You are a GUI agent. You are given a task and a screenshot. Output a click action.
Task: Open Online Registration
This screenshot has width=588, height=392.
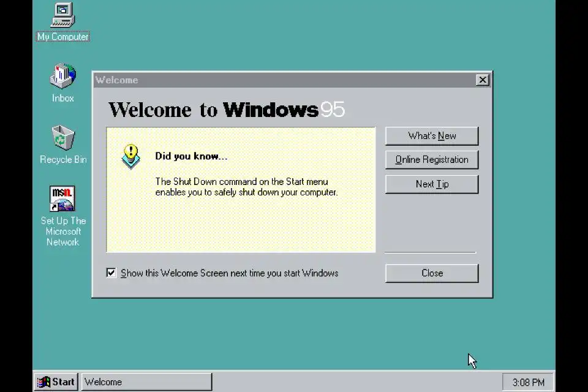(432, 160)
